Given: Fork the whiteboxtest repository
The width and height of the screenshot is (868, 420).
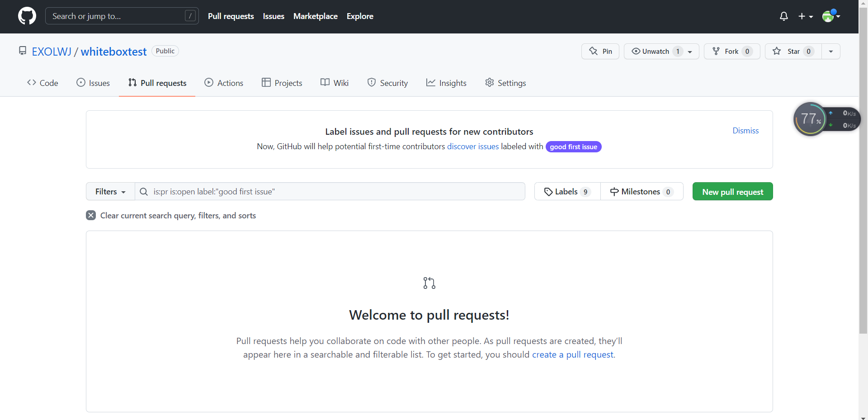Looking at the screenshot, I should point(732,52).
